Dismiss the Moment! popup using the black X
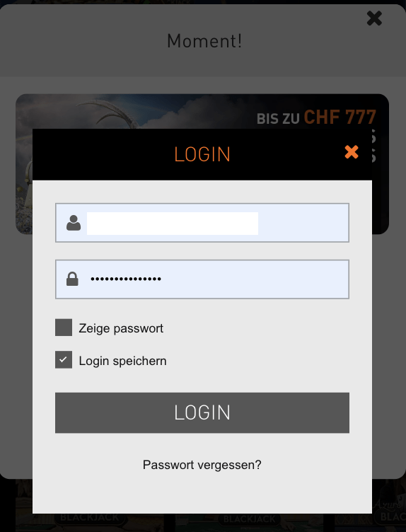This screenshot has width=406, height=532. 374,18
